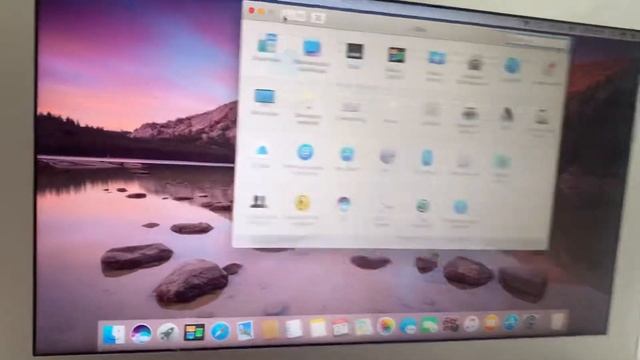640x360 pixels.
Task: Open the Network preferences pane
Action: tap(387, 156)
